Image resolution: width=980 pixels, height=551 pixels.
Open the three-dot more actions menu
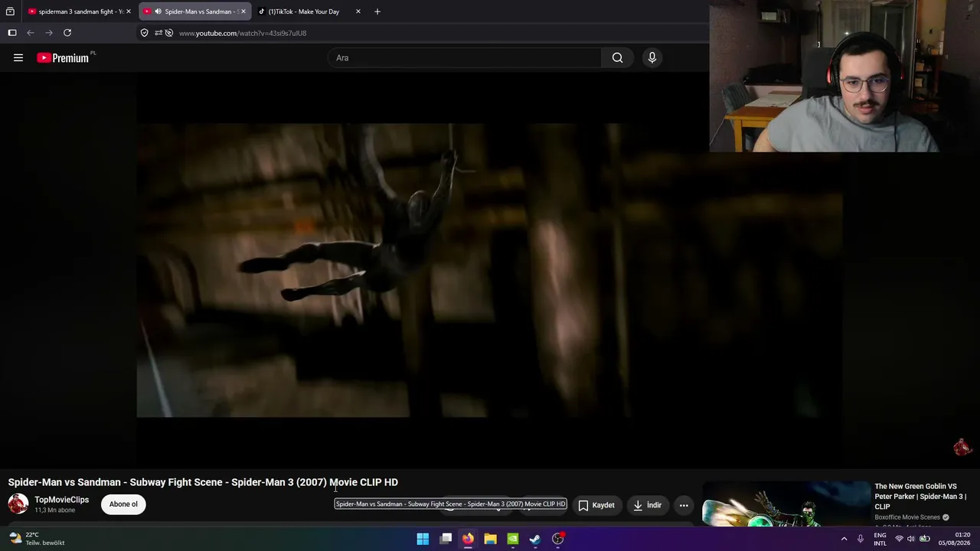pyautogui.click(x=684, y=505)
